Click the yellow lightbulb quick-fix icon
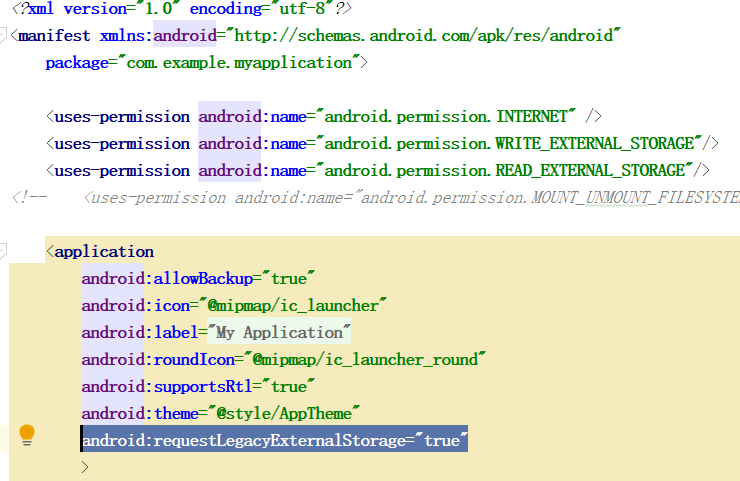 pyautogui.click(x=27, y=435)
